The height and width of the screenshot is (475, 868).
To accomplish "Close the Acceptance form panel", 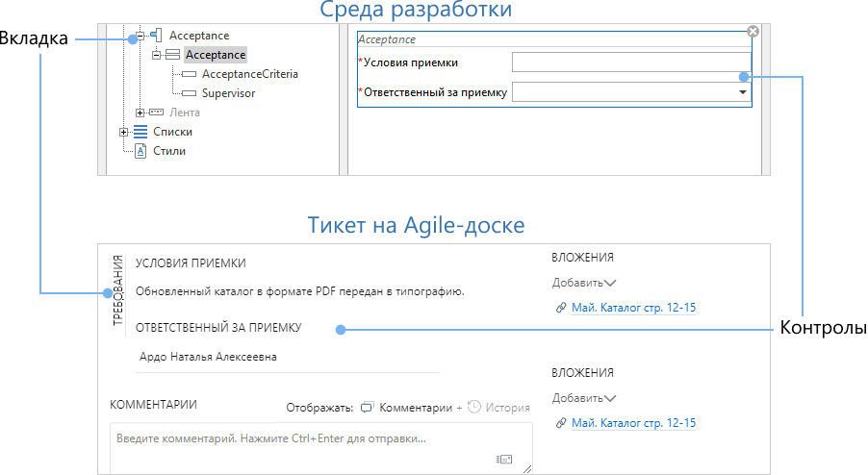I will [753, 32].
